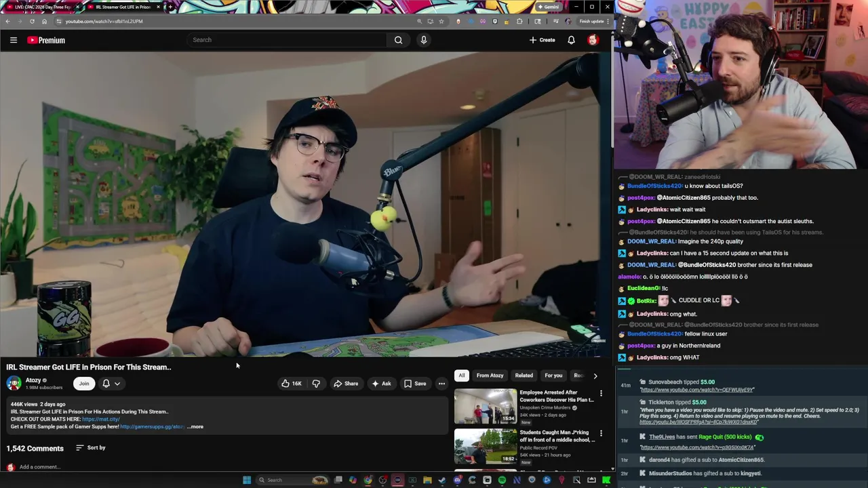868x488 pixels.
Task: Click Add a comment field
Action: pos(40,467)
